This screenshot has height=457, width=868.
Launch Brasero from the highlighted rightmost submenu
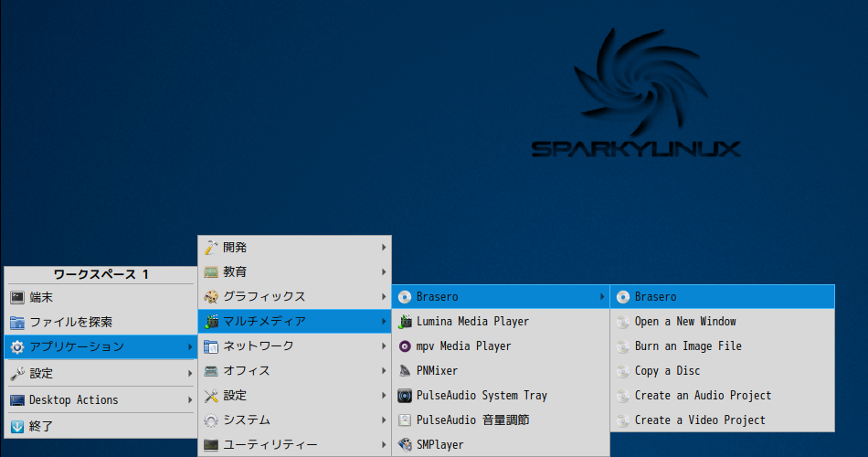tap(723, 297)
